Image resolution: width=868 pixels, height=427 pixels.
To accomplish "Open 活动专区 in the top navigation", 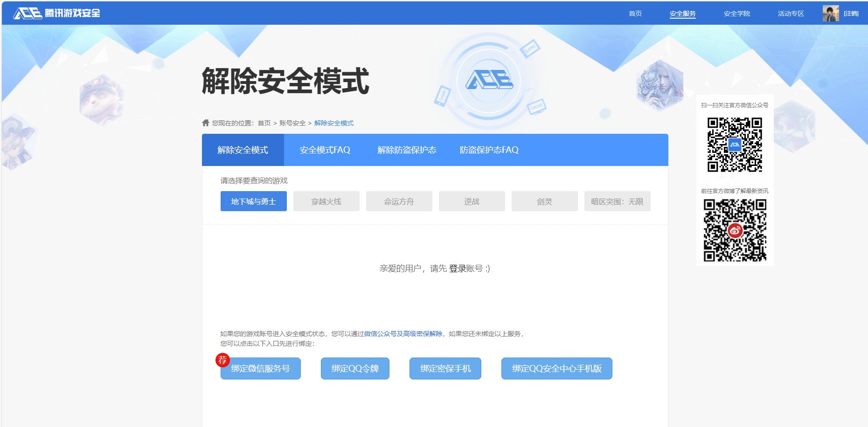I will coord(791,14).
